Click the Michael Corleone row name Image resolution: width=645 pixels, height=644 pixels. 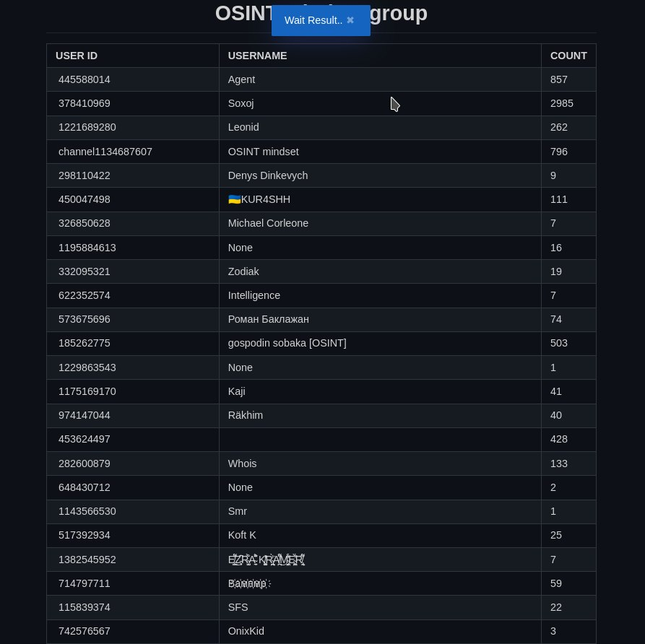pos(268,223)
